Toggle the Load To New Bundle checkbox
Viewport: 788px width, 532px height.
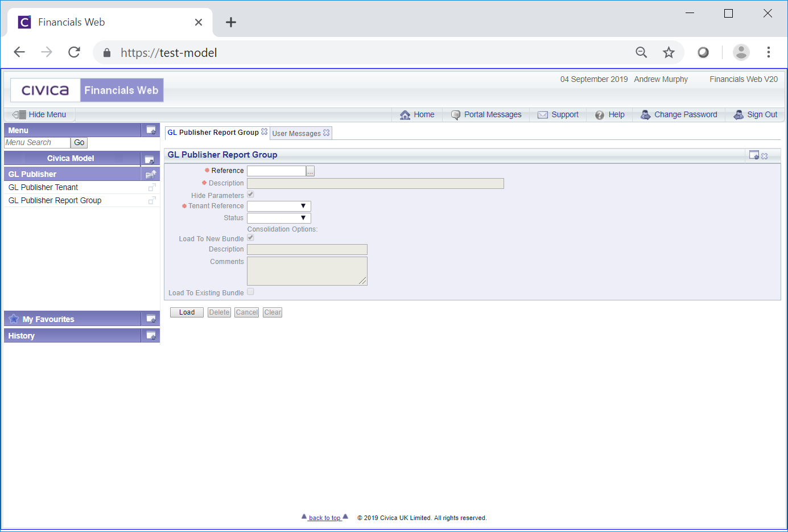coord(250,238)
